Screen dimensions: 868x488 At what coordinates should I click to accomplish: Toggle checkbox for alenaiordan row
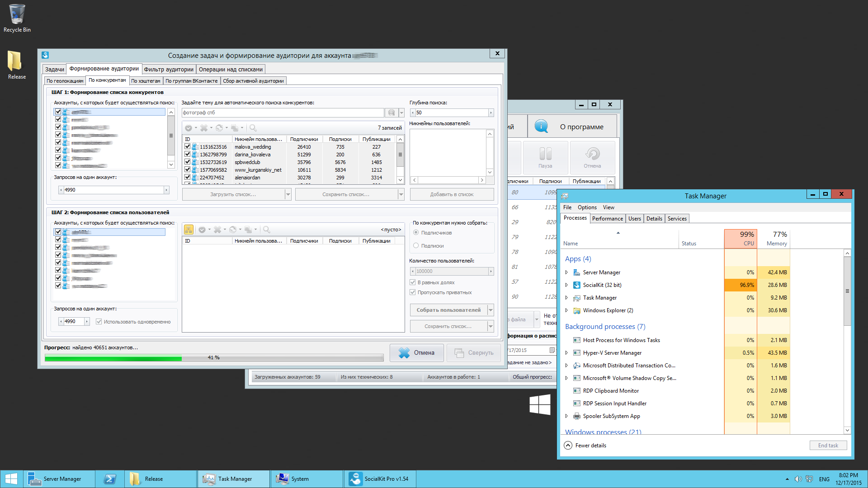[x=188, y=178]
